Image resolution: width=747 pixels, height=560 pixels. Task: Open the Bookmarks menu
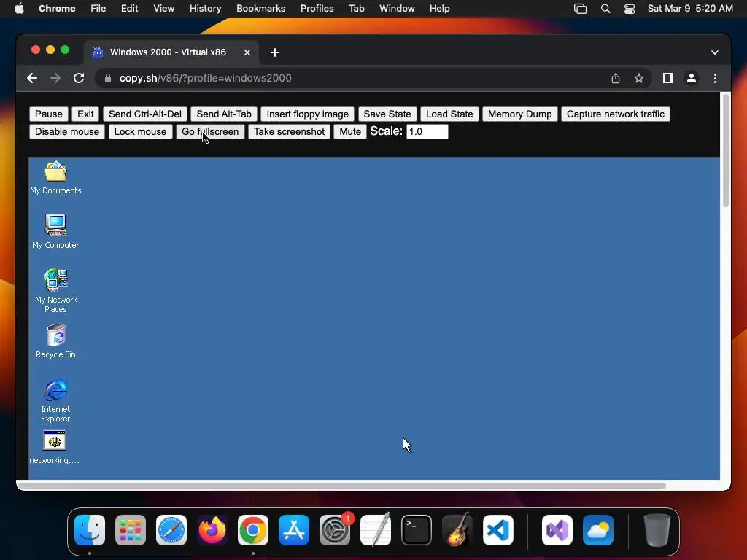tap(261, 9)
